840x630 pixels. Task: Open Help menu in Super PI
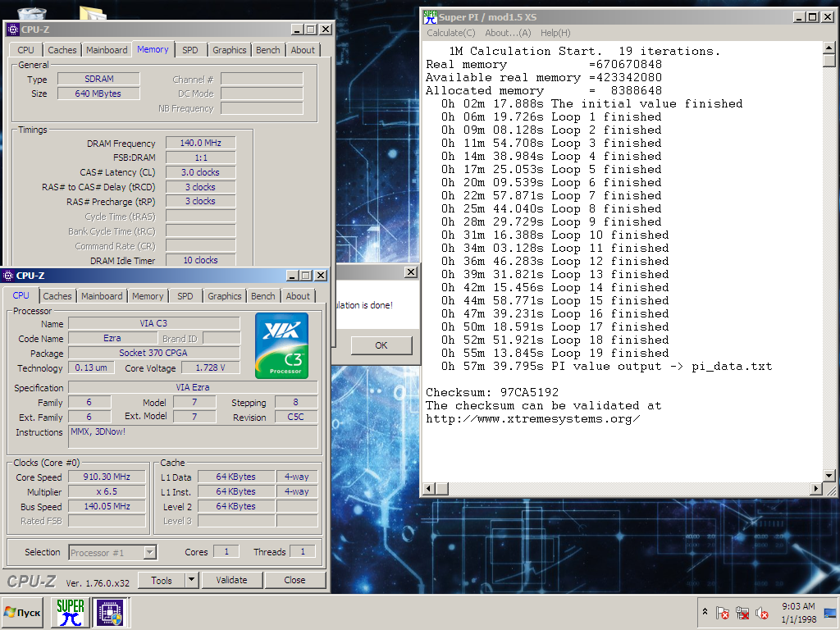(555, 33)
